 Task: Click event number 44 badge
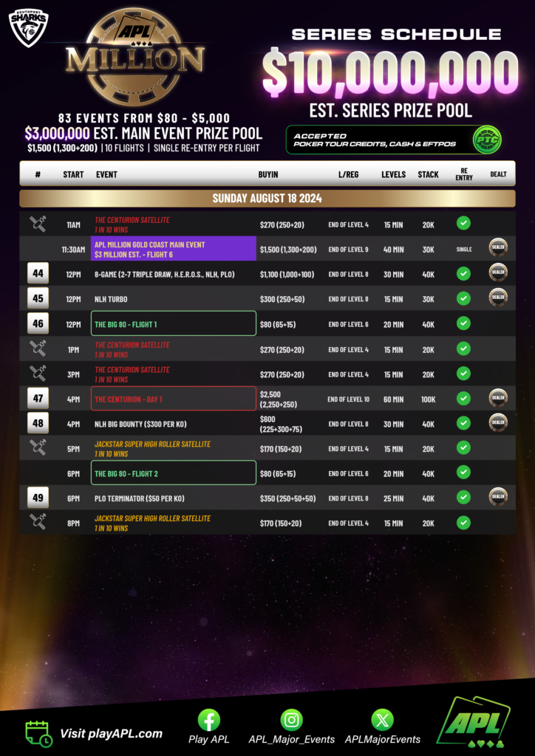click(38, 274)
